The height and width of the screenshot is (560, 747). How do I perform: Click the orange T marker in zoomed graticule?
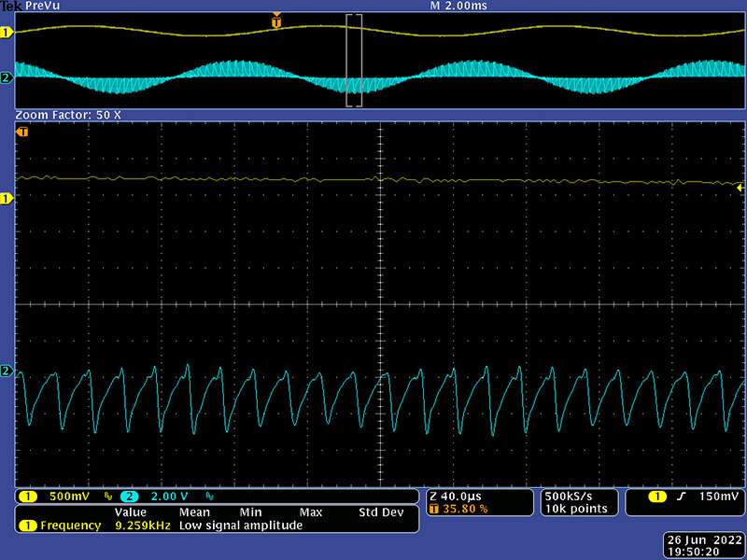coord(22,132)
